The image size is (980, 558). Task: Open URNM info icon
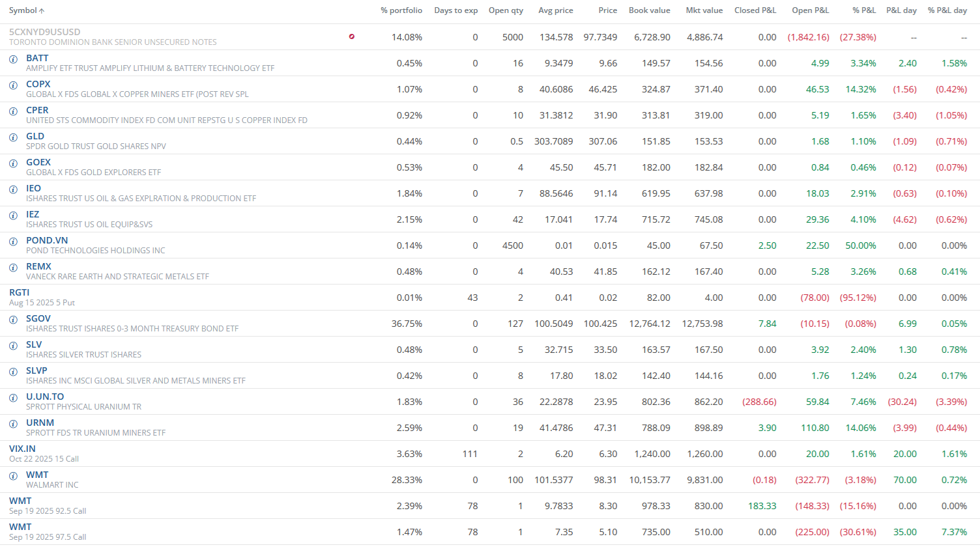coord(13,424)
